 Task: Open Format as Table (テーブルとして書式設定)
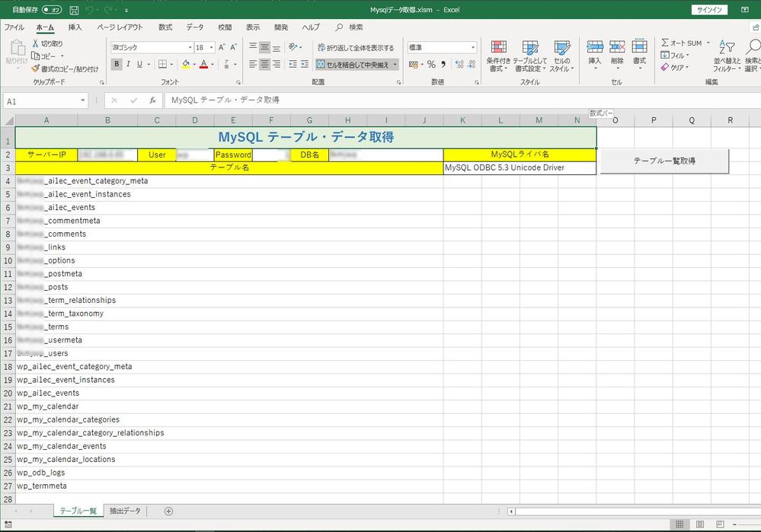pos(529,56)
